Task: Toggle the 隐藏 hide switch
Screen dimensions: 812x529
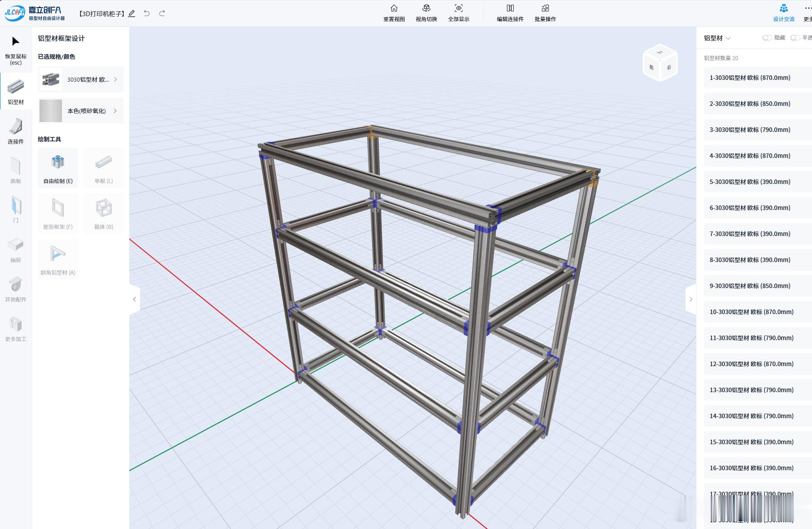Action: (x=767, y=38)
